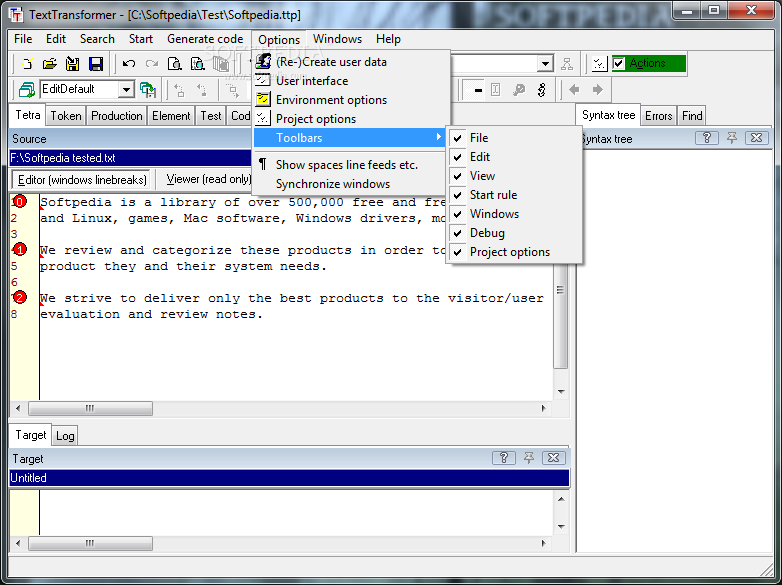This screenshot has width=782, height=585.
Task: Open the EditDefault layout dropdown
Action: tap(127, 90)
